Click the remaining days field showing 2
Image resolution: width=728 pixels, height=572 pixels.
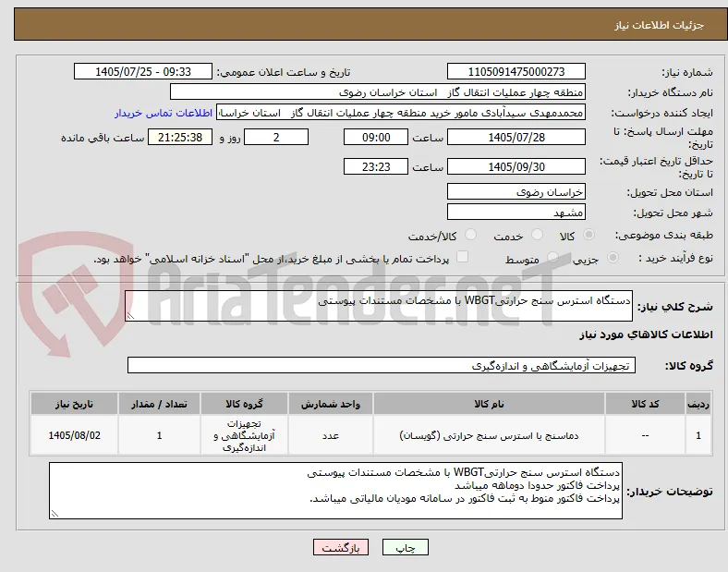(276, 137)
